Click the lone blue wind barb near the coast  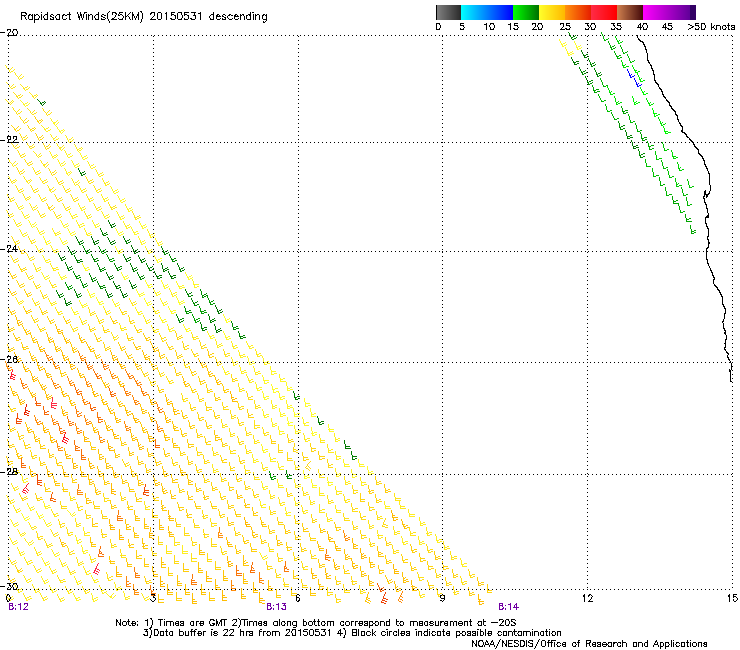click(634, 78)
